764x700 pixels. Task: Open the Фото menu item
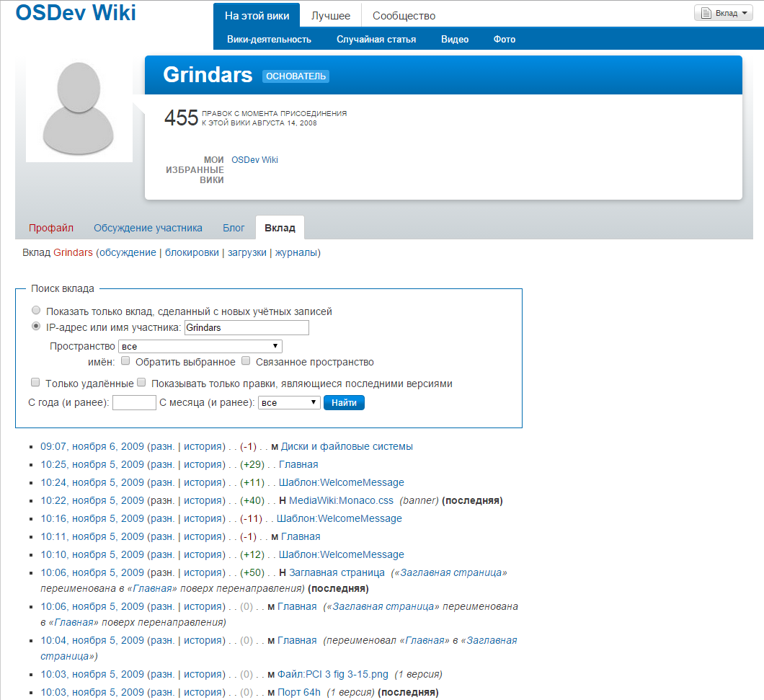505,39
